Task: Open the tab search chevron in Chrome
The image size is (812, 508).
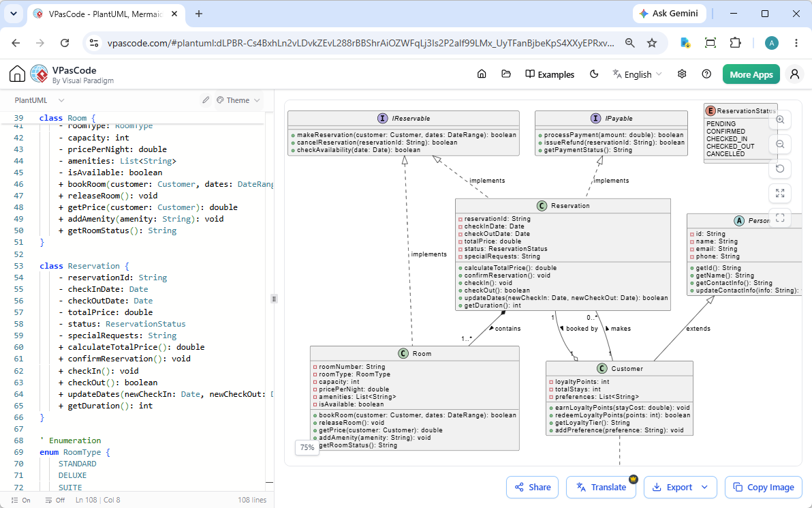Action: [x=14, y=14]
